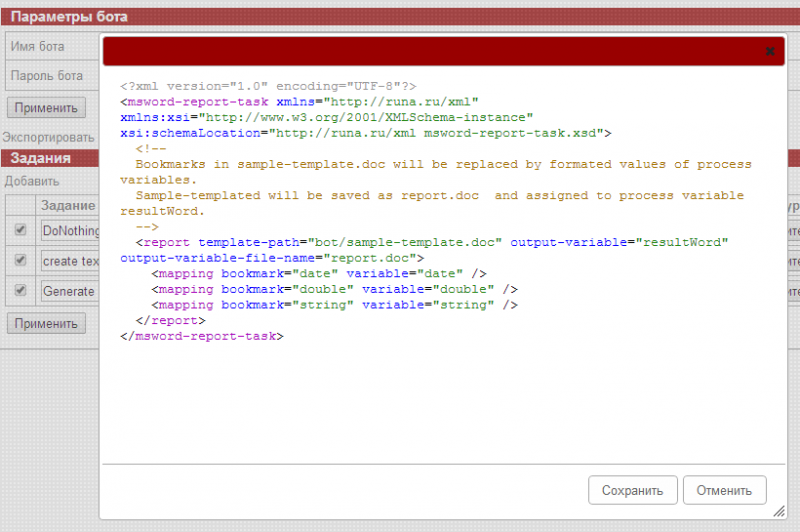Click the mapping line with bookmark="string"

click(335, 305)
